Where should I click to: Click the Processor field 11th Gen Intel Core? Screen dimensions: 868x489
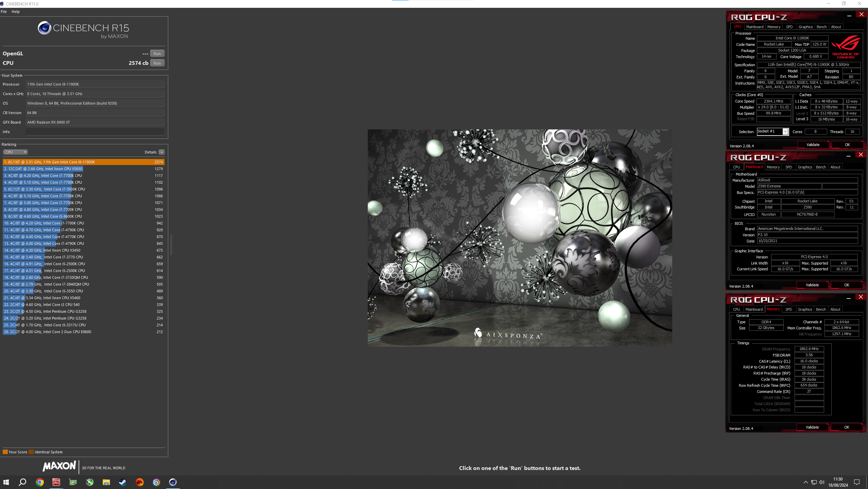(x=95, y=84)
